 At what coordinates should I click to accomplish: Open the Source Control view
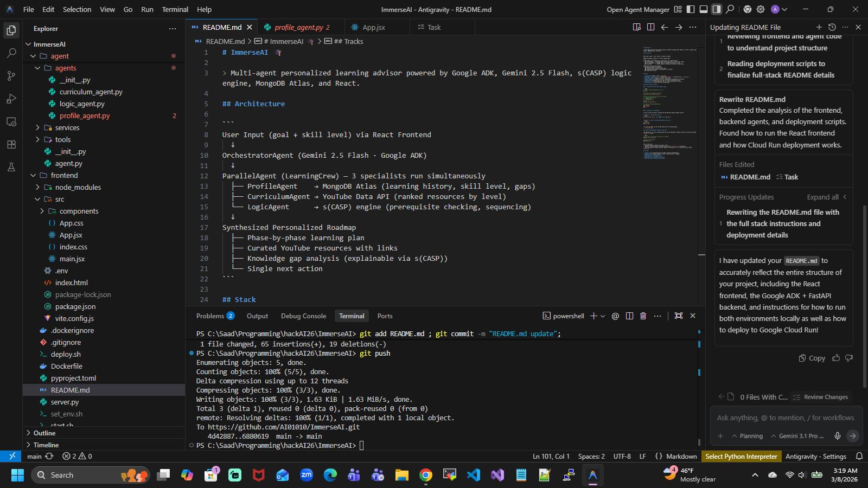click(x=11, y=76)
